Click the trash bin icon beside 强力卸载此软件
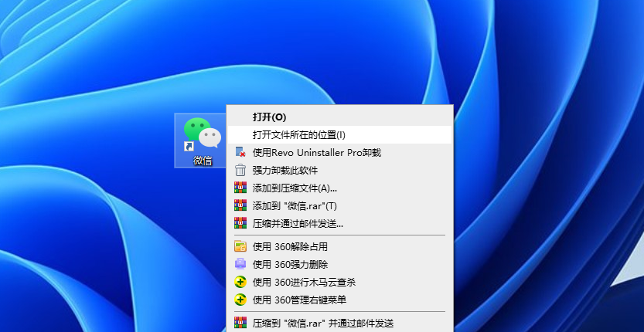The width and height of the screenshot is (644, 332). [x=240, y=170]
